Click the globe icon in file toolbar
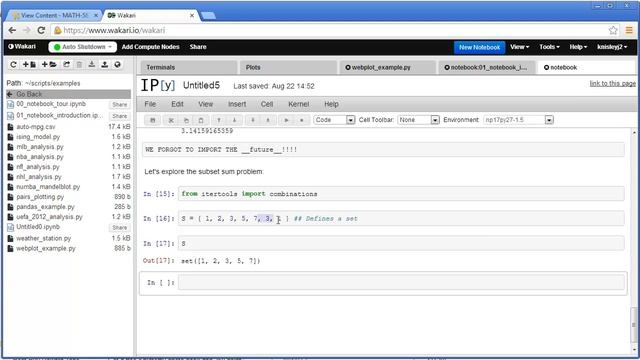Image resolution: width=640 pixels, height=360 pixels. point(118,64)
